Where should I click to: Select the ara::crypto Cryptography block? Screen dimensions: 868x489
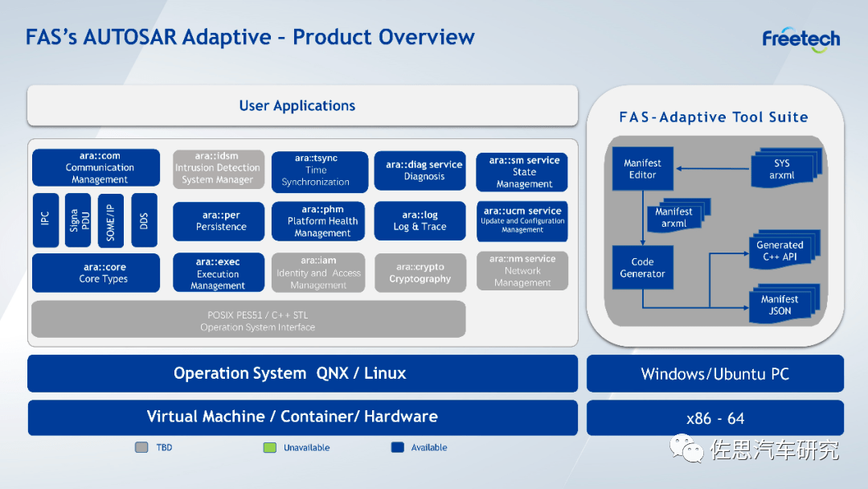420,273
